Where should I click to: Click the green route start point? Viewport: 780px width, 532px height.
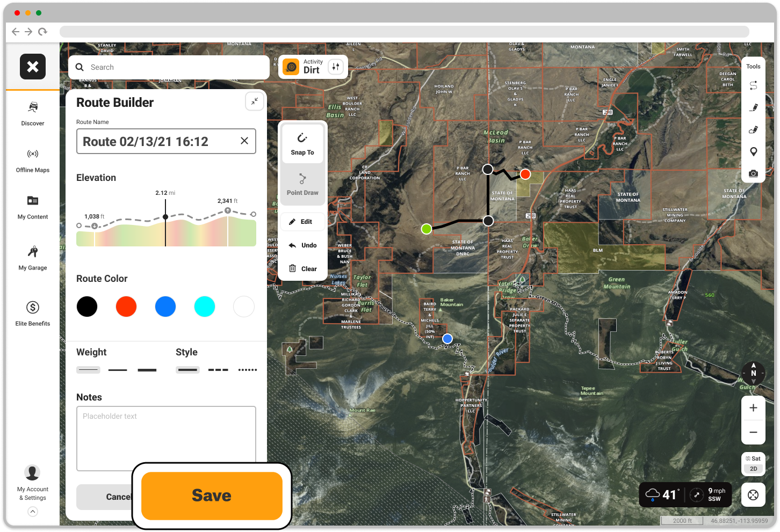point(427,229)
